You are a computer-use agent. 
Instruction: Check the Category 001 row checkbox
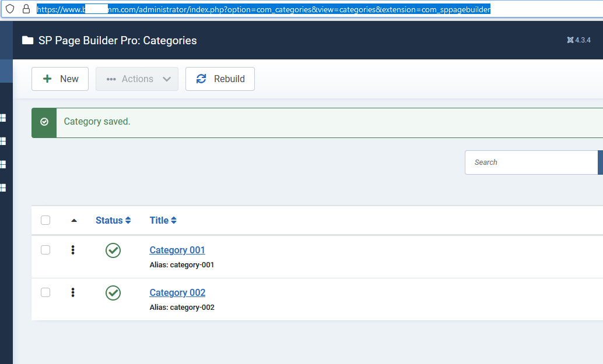click(x=45, y=250)
